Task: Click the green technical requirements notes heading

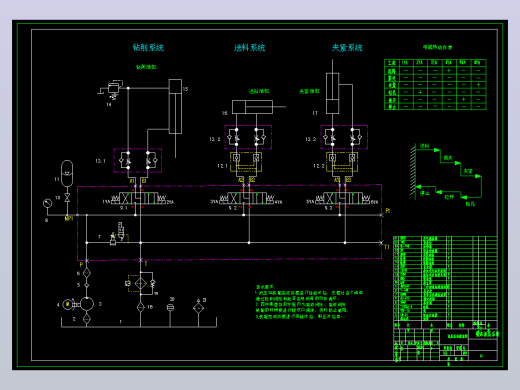Action: click(x=265, y=287)
